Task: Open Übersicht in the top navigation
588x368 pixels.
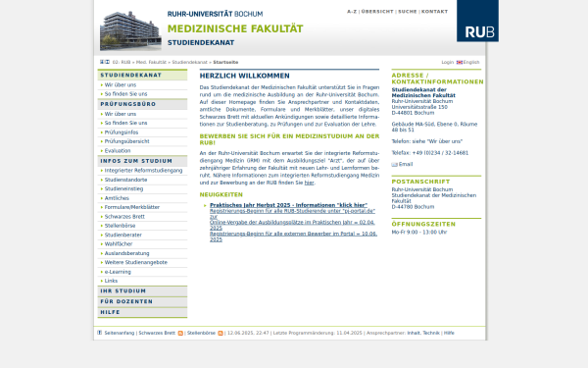Action: (377, 12)
